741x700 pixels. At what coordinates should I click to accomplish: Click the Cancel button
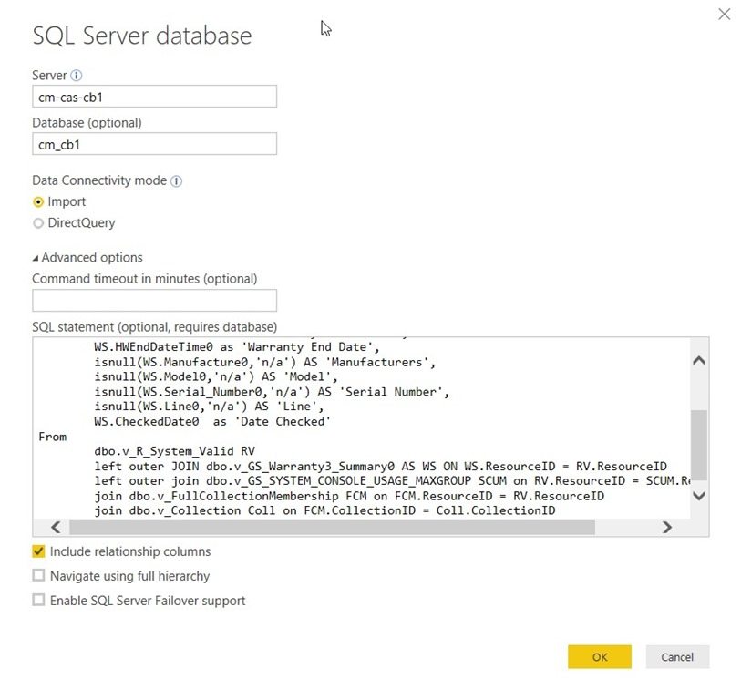click(677, 656)
